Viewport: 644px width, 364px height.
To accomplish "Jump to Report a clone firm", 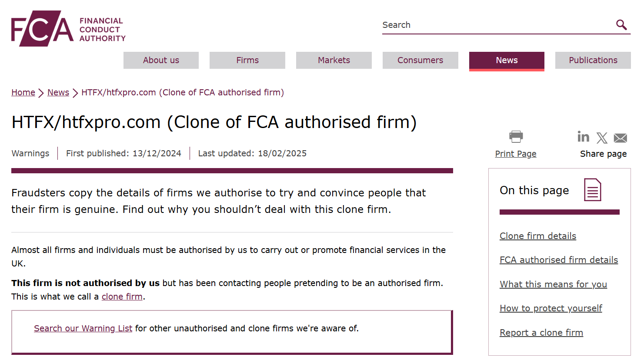I will click(541, 333).
